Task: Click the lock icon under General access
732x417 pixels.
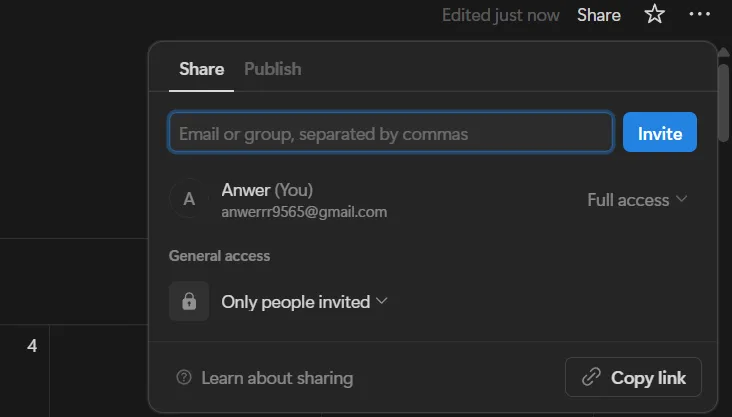Action: tap(189, 301)
